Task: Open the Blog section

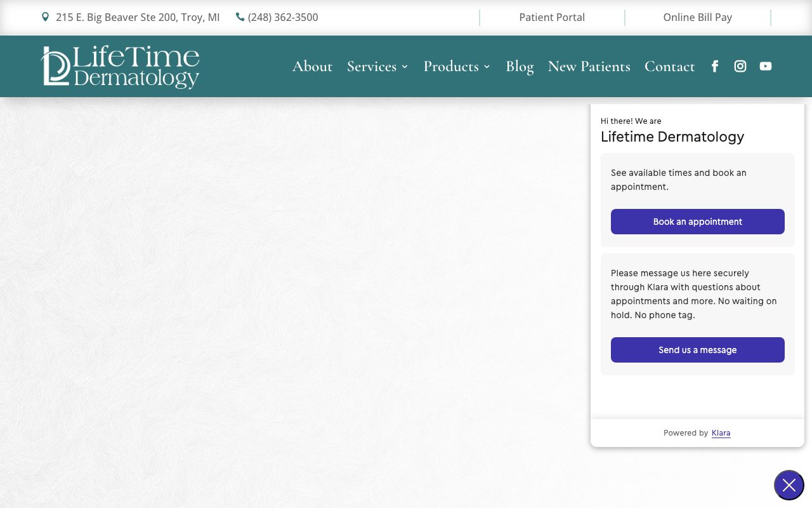Action: click(x=520, y=66)
